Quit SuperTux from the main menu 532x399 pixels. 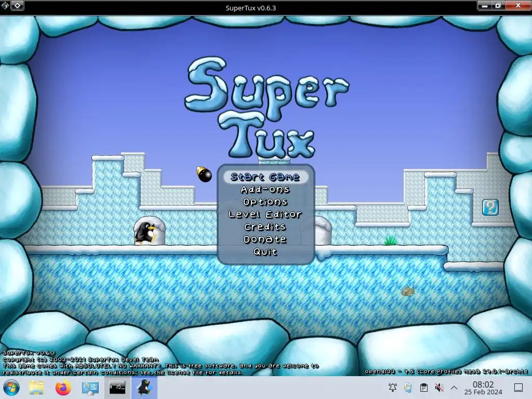(x=265, y=252)
